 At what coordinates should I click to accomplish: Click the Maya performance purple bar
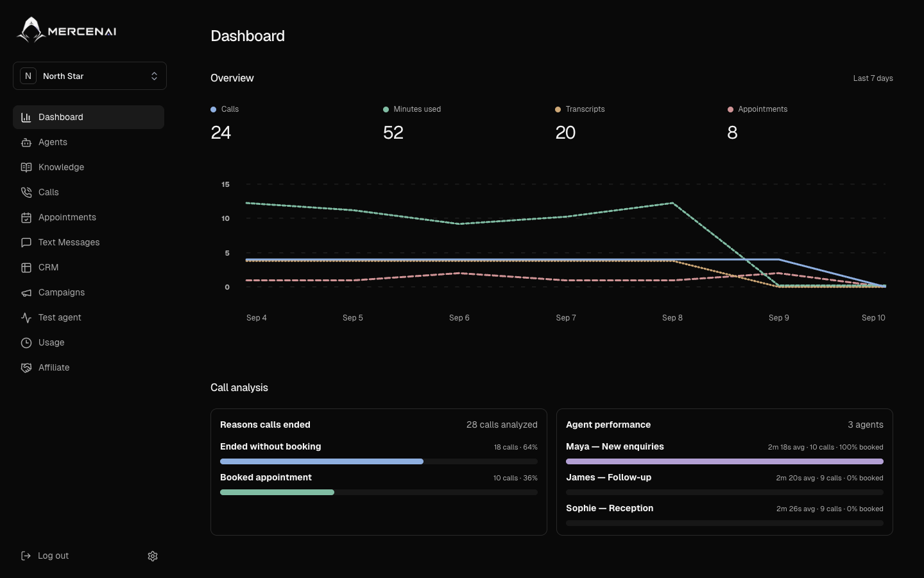pos(724,462)
